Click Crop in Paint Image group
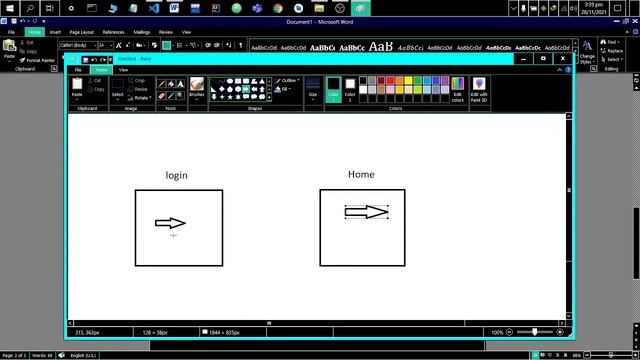640x360 pixels. [x=137, y=80]
